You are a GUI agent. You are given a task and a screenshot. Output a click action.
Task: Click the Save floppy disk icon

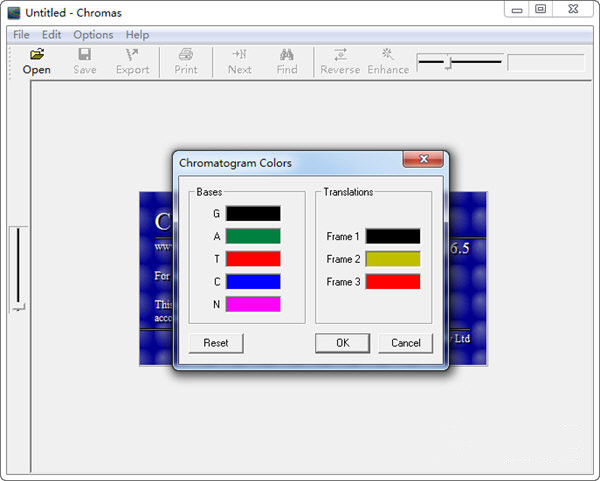pyautogui.click(x=85, y=54)
